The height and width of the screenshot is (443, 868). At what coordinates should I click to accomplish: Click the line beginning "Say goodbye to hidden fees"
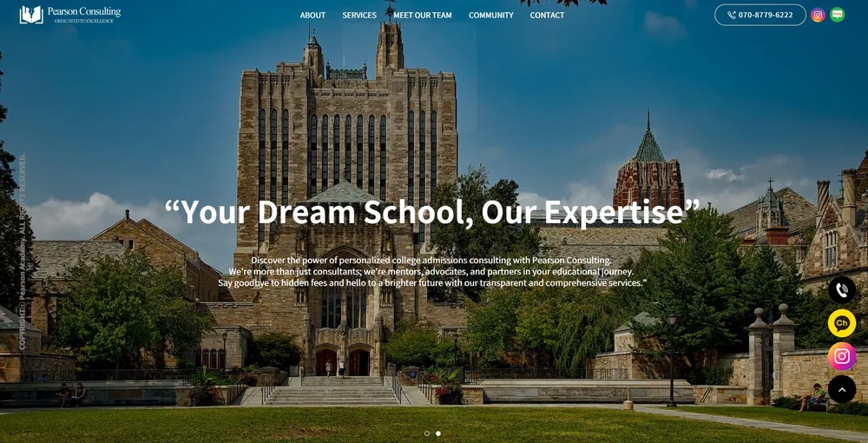[432, 283]
